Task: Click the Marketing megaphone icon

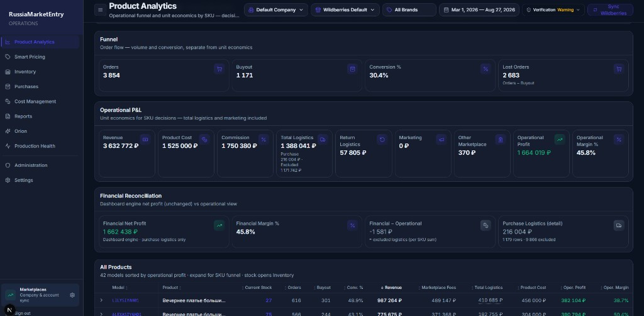Action: [441, 140]
